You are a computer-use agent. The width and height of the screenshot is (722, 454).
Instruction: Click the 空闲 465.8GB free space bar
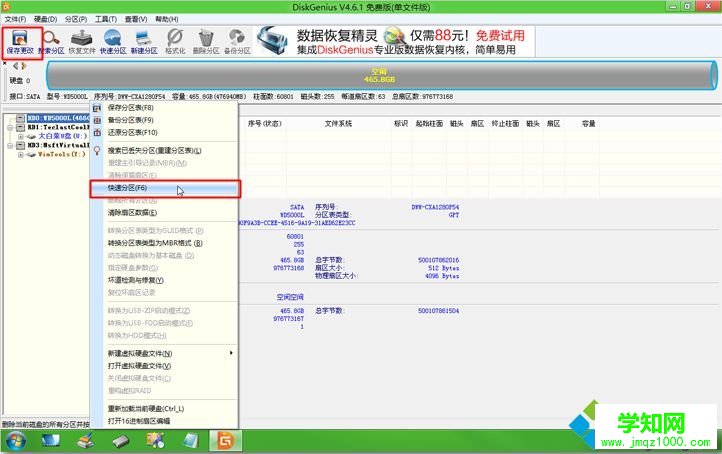(381, 75)
